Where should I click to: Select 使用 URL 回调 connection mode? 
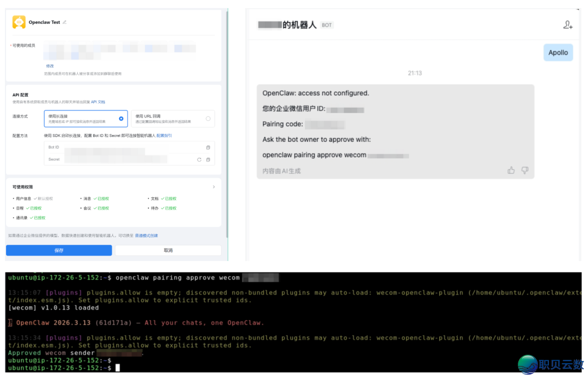173,119
